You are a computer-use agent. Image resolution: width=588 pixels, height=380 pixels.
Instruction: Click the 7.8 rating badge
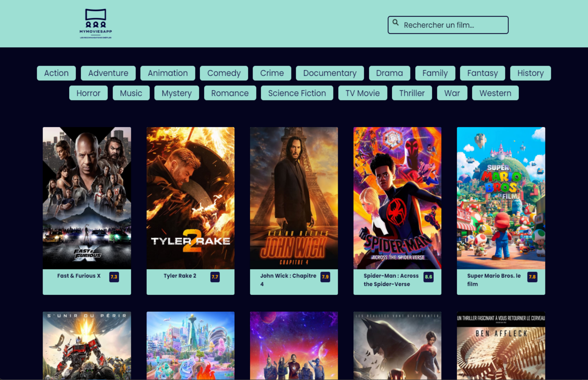pyautogui.click(x=532, y=277)
